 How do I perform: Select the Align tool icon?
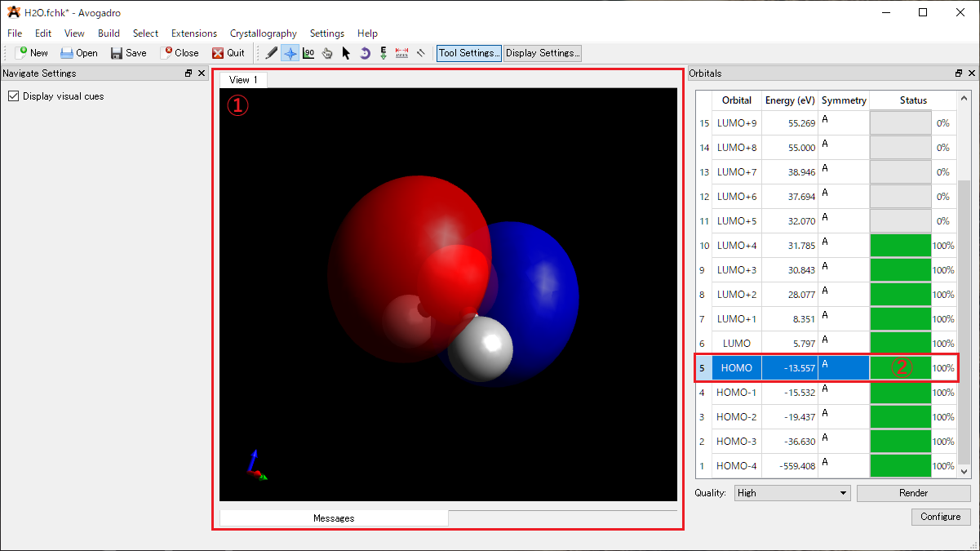pos(421,52)
